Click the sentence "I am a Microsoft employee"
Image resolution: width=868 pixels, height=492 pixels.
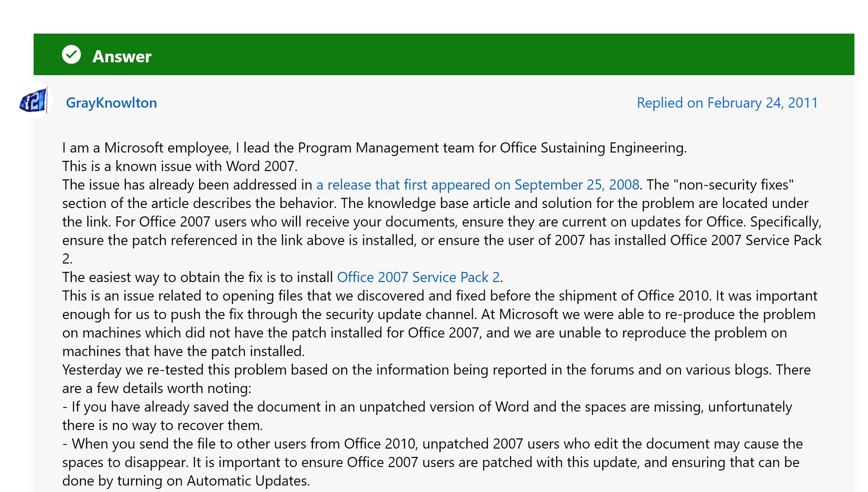pyautogui.click(x=147, y=148)
